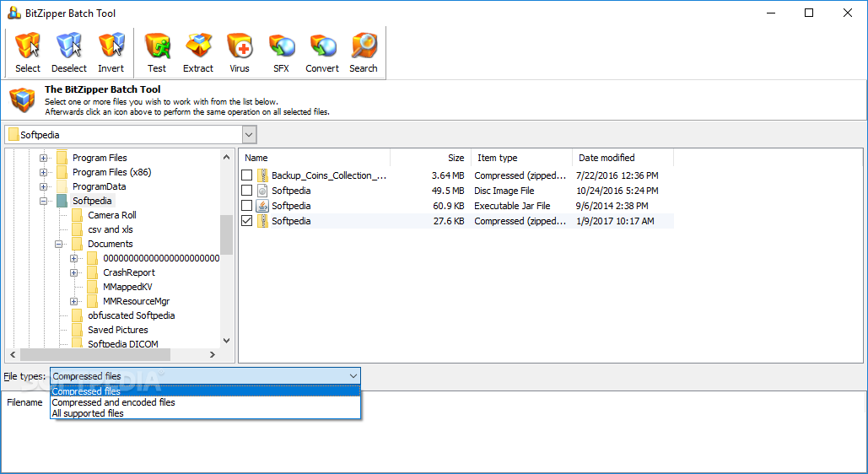
Task: Sort list by Item type column header
Action: click(x=521, y=158)
